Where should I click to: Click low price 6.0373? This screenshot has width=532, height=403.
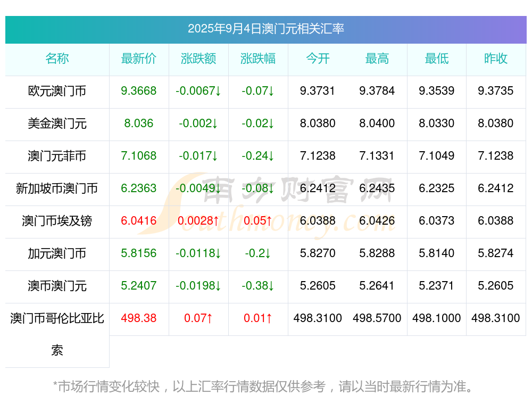437,221
